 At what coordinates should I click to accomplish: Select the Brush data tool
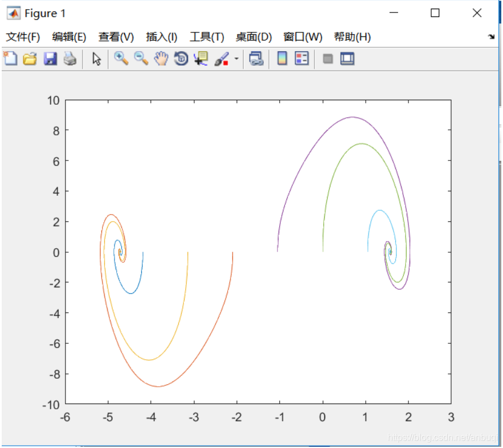tap(222, 59)
